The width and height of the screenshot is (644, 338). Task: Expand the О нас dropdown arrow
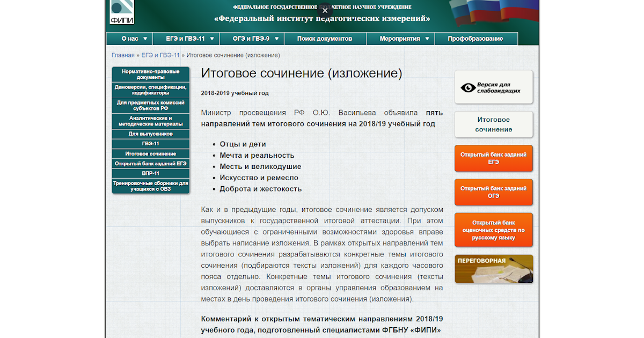pyautogui.click(x=145, y=39)
